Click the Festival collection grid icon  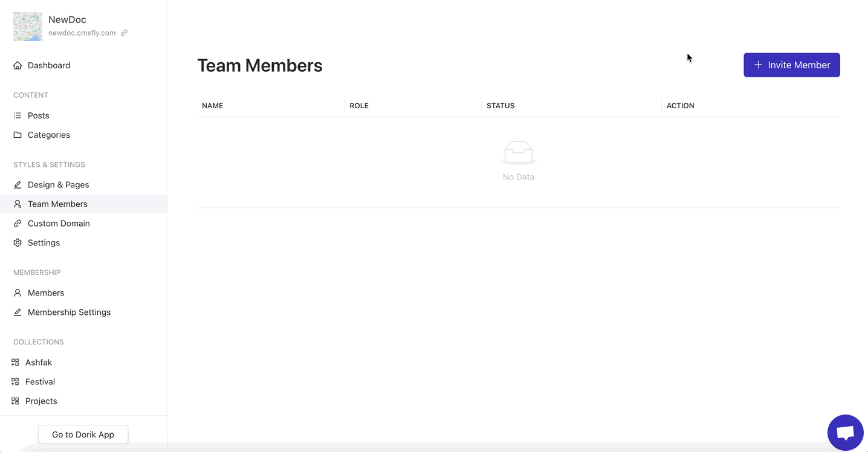[15, 382]
